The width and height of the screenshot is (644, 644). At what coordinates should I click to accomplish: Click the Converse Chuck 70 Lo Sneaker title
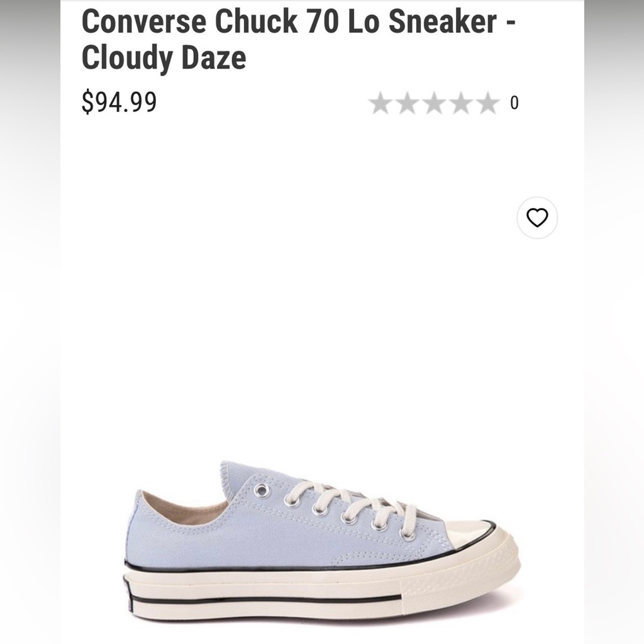click(x=299, y=23)
